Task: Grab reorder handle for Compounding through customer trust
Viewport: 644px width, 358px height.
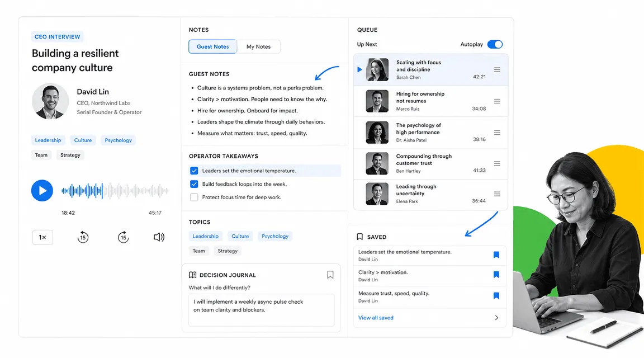Action: [497, 163]
